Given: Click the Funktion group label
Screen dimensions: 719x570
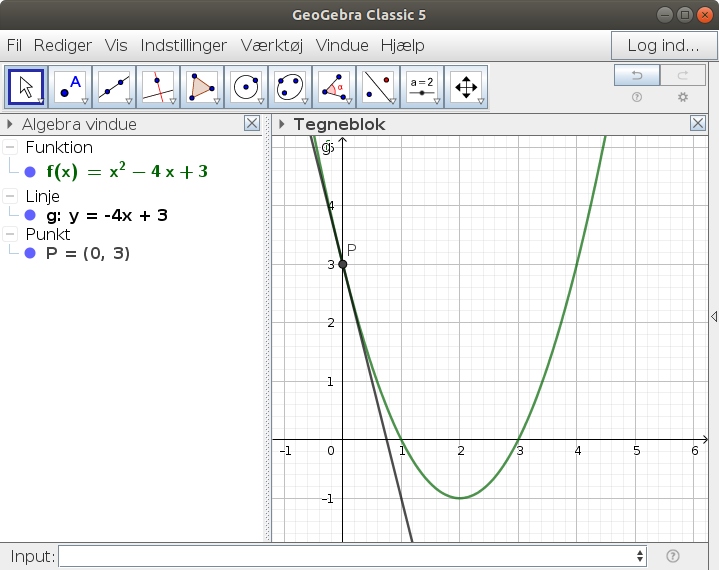Looking at the screenshot, I should [59, 147].
